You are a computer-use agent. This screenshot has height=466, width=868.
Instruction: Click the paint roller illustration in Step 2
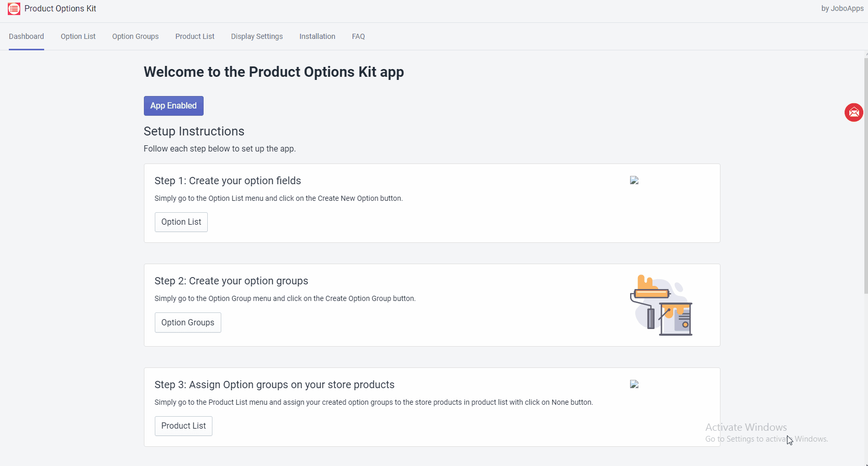[x=661, y=305]
